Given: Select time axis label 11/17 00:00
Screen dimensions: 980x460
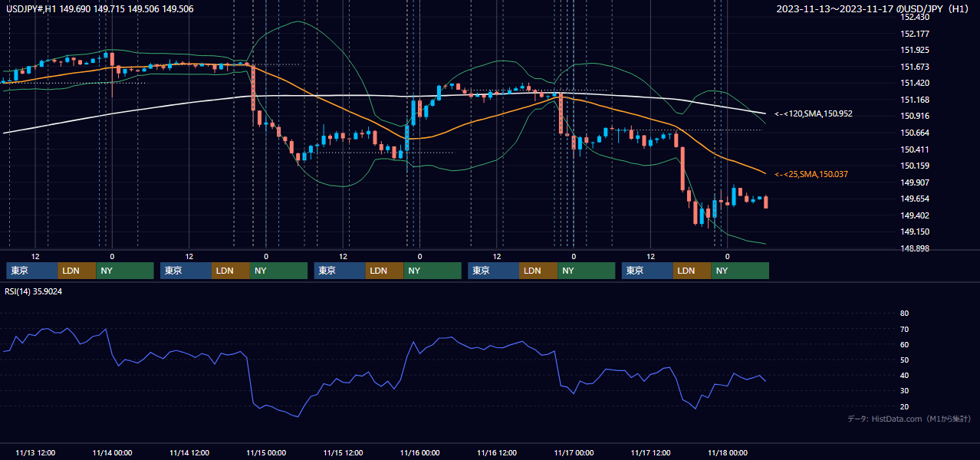Looking at the screenshot, I should pos(574,452).
